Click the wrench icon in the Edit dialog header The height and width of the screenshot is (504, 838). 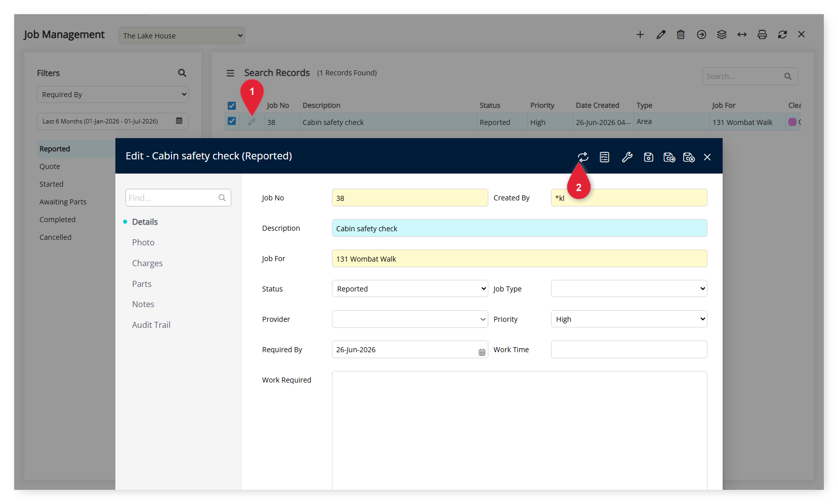[627, 157]
